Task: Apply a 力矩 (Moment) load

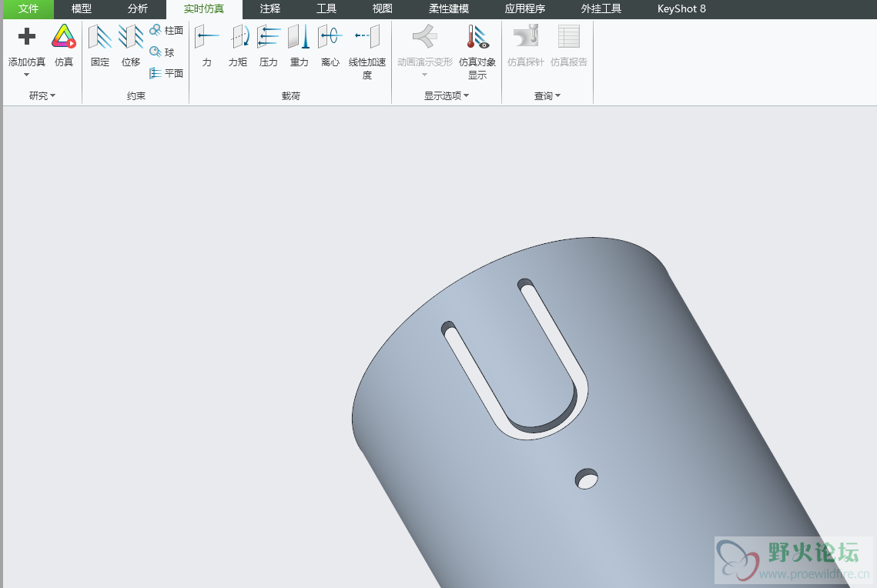Action: 238,37
